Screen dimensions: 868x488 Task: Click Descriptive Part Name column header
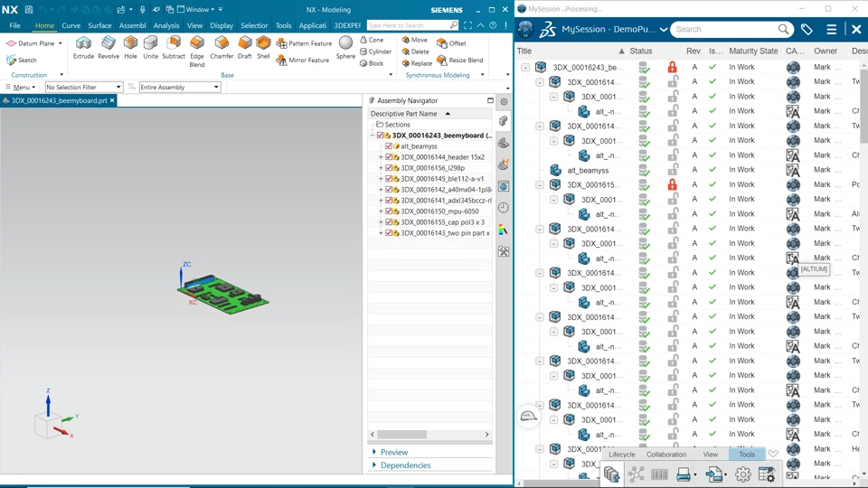point(429,114)
